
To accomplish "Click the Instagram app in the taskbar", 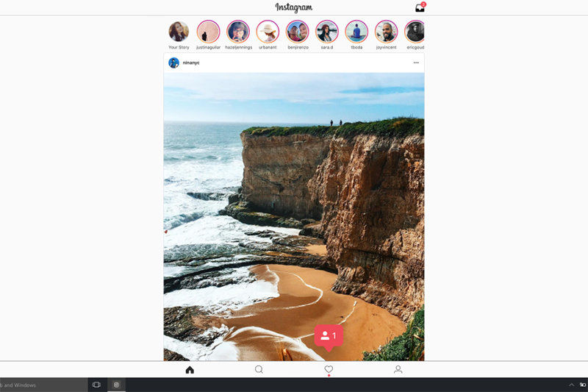I will 116,385.
